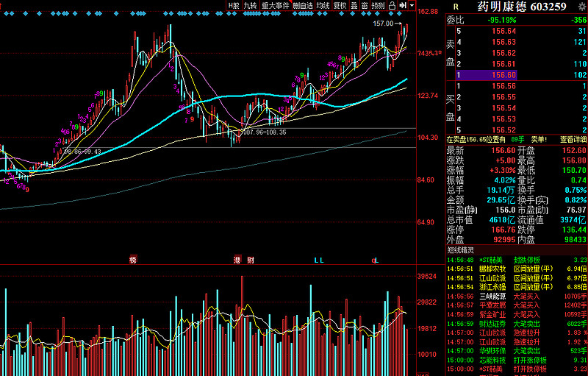Click the 委比 value -95.19%
The height and width of the screenshot is (376, 588).
tap(502, 20)
